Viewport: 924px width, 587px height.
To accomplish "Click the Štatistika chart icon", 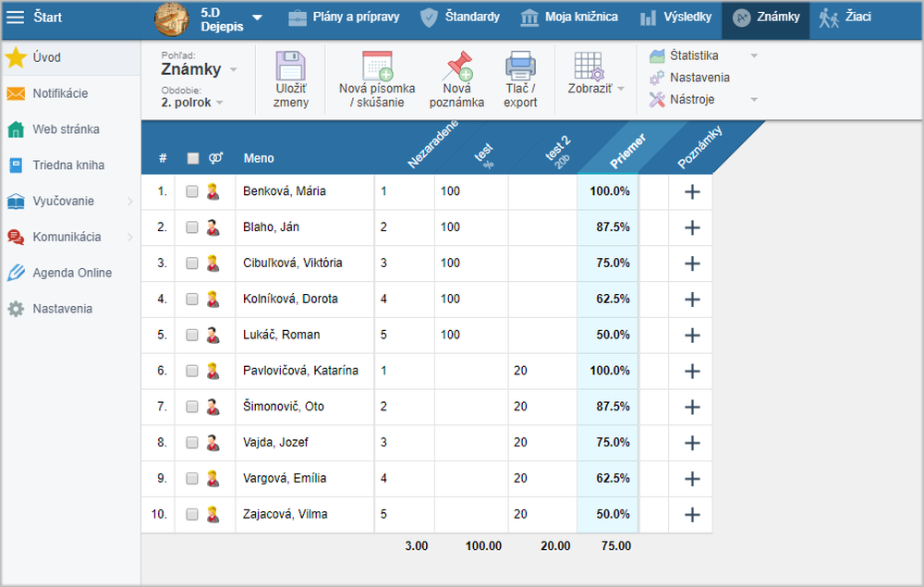I will tap(657, 56).
